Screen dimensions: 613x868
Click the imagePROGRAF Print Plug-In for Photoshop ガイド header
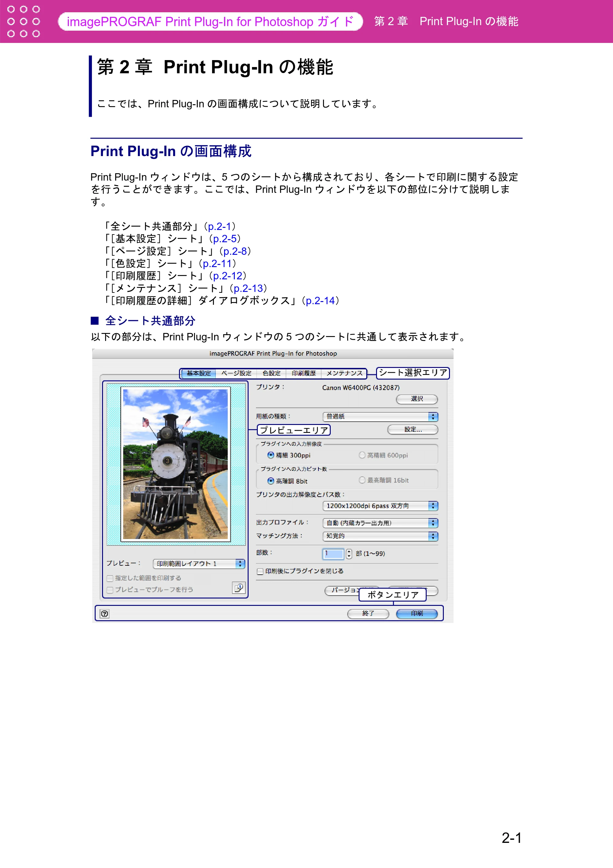[x=210, y=21]
